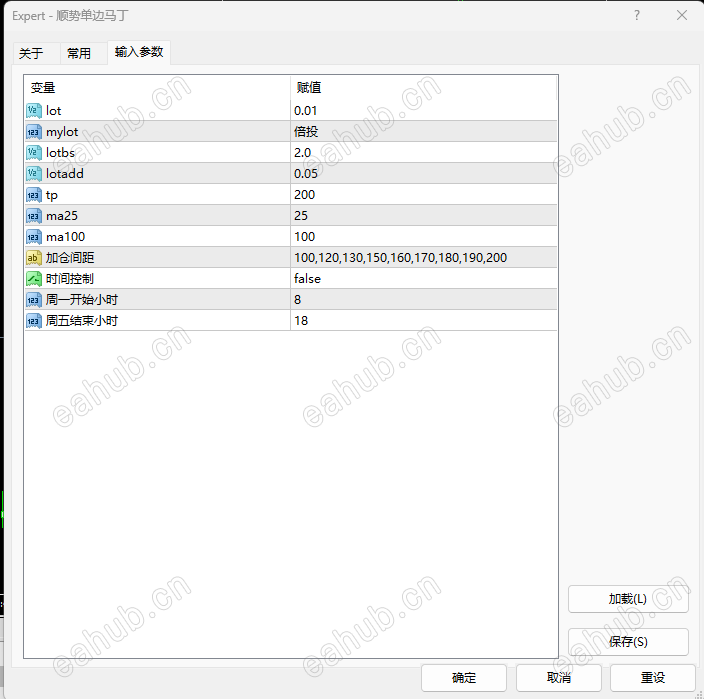The width and height of the screenshot is (704, 699).
Task: Select the tp variable name
Action: tap(52, 195)
